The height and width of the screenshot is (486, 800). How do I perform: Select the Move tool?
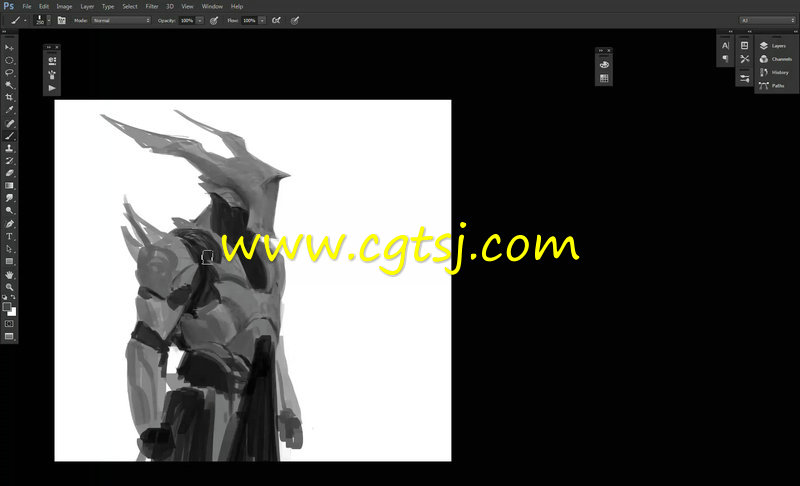[x=9, y=47]
